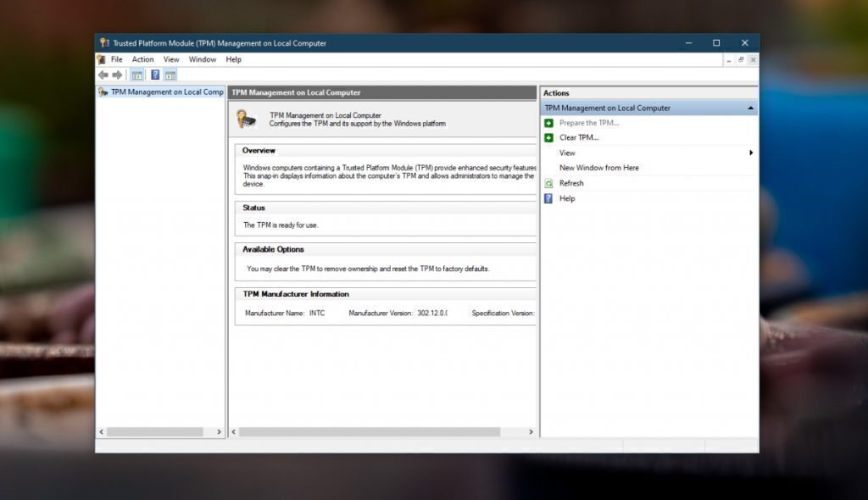Toggle the Show/Hide Action Pane toolbar button

[171, 75]
